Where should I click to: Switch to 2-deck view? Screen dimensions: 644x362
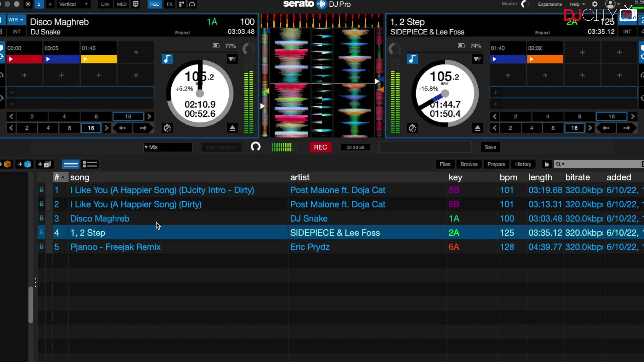[39, 4]
